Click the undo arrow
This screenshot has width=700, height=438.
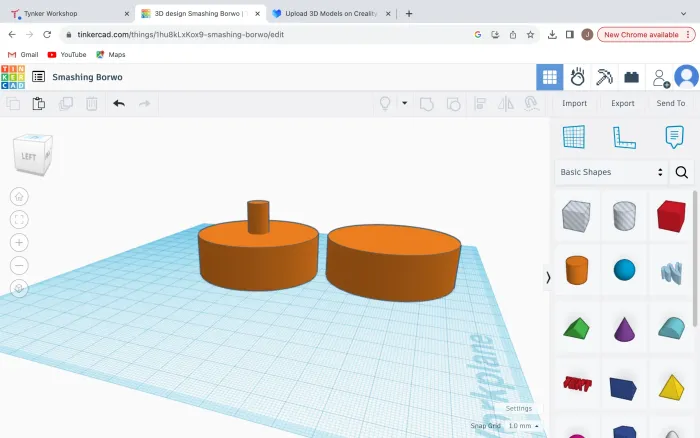(x=119, y=103)
